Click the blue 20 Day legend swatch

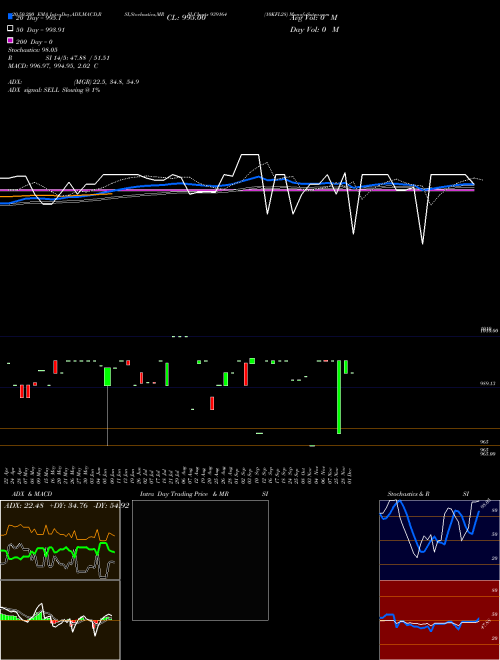click(10, 17)
